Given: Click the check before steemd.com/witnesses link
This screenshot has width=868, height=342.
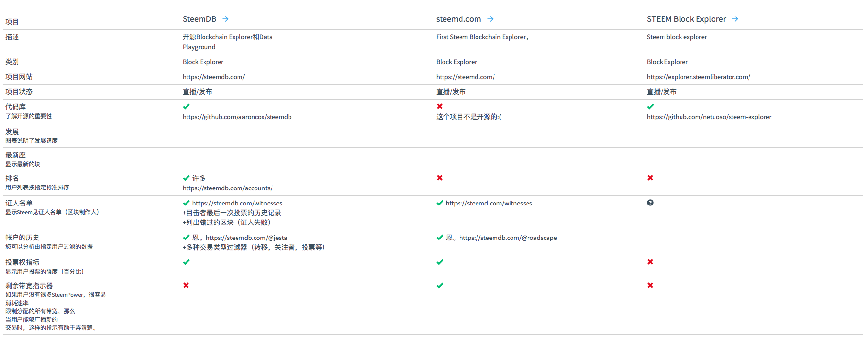Looking at the screenshot, I should click(440, 203).
